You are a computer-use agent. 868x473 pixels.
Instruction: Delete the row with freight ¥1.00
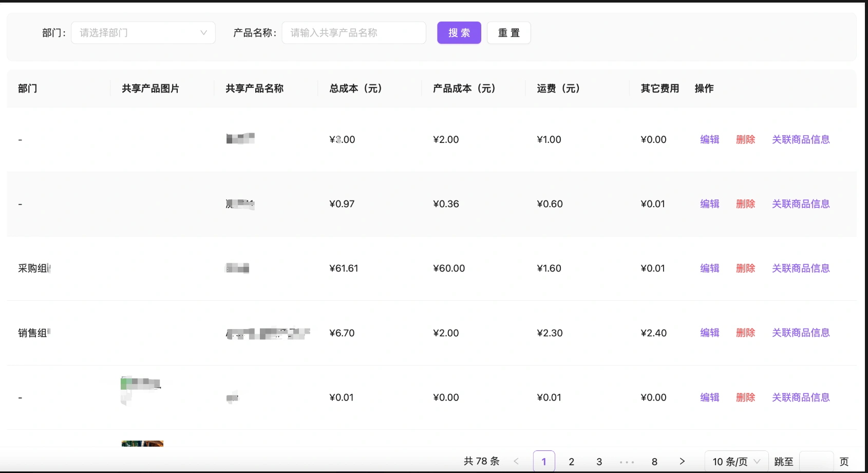(746, 139)
